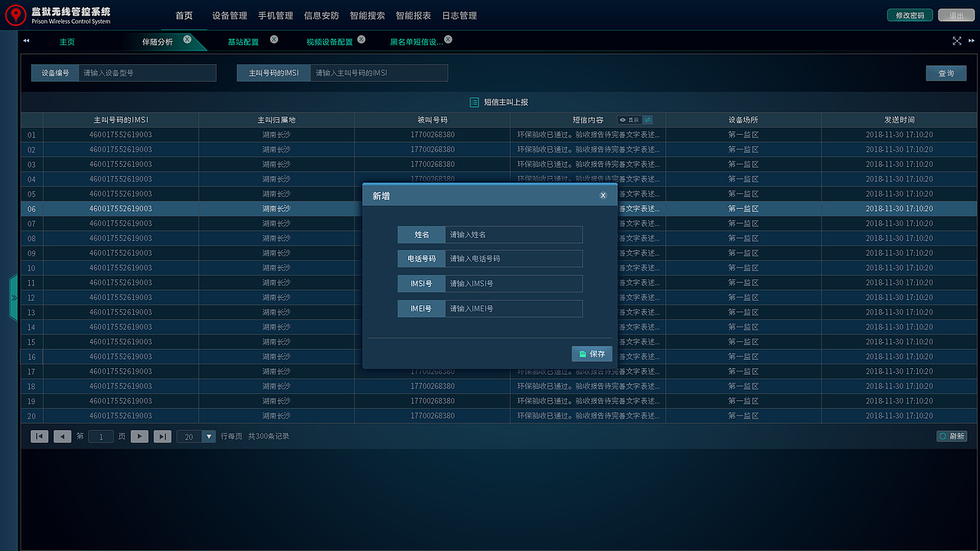980x551 pixels.
Task: Click the red location pin system logo
Action: (16, 15)
